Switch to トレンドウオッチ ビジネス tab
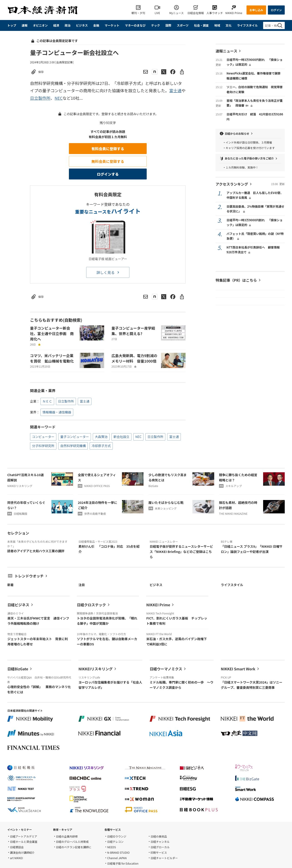 [x=156, y=585]
